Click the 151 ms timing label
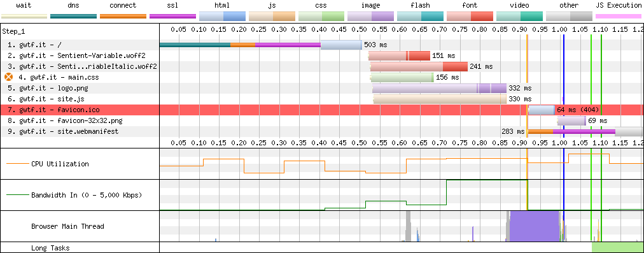This screenshot has width=644, height=253. coord(444,55)
